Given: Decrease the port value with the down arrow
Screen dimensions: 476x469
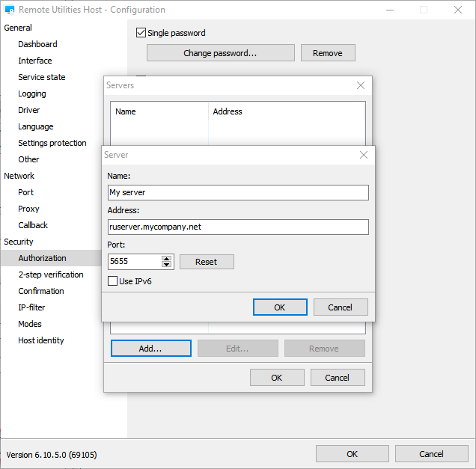Looking at the screenshot, I should [x=166, y=265].
